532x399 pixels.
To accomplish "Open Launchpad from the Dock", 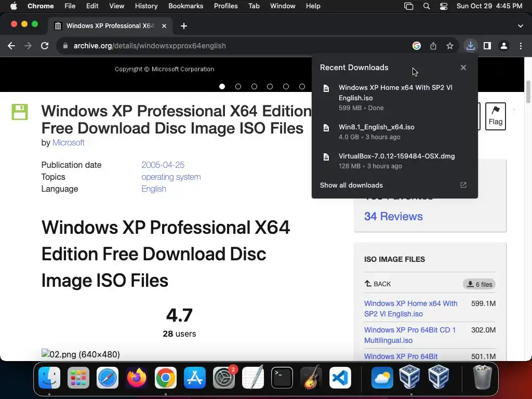I will coord(78,378).
